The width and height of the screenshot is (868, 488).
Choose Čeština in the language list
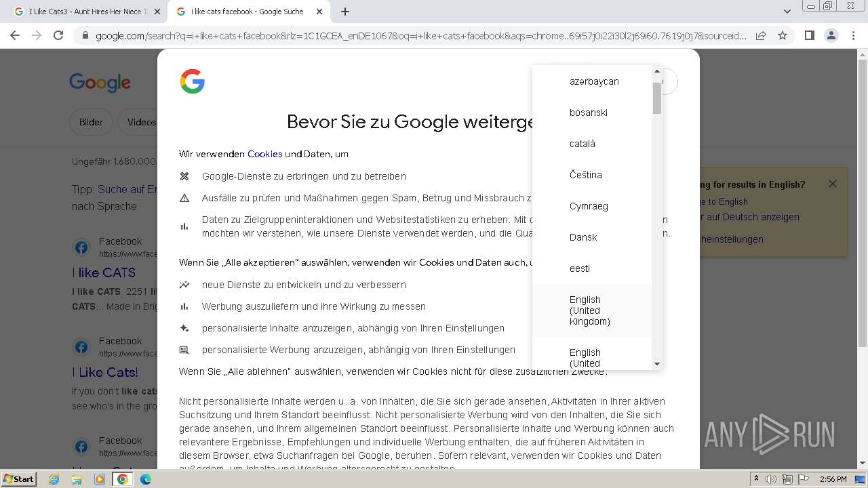592,175
